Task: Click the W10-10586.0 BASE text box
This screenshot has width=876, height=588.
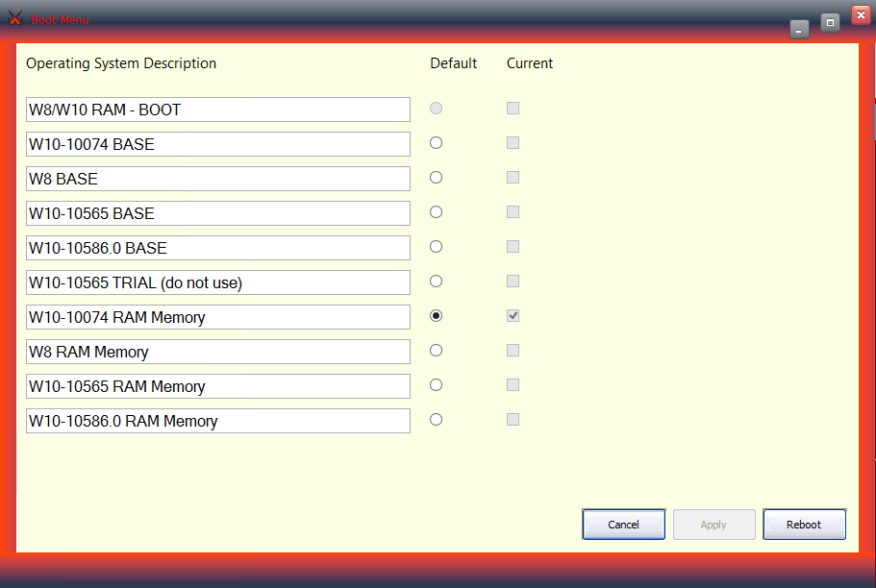Action: pyautogui.click(x=218, y=248)
